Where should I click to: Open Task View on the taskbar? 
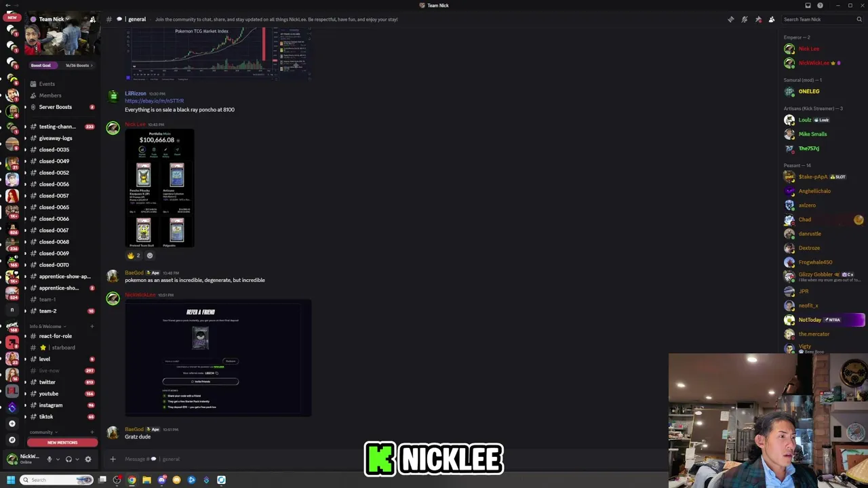click(x=102, y=480)
